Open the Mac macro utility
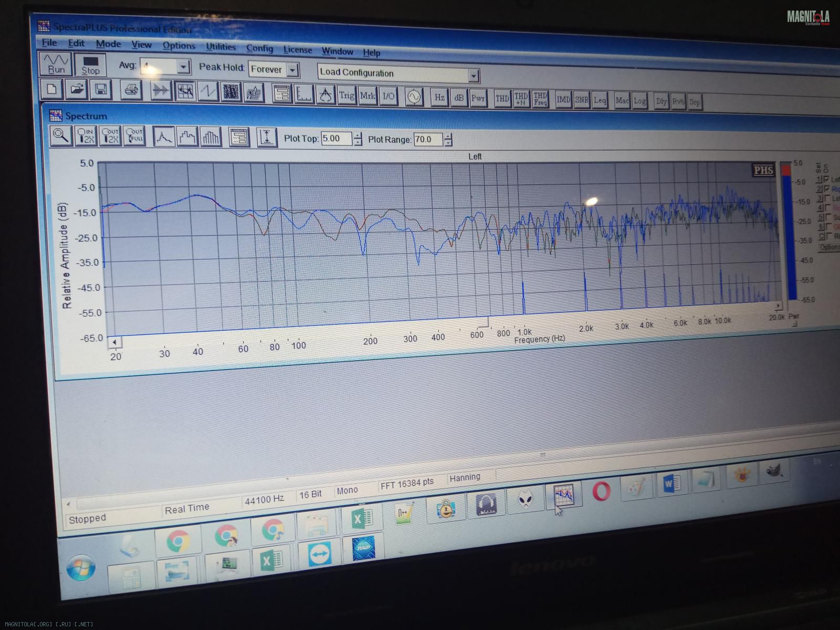840x630 pixels. (622, 100)
